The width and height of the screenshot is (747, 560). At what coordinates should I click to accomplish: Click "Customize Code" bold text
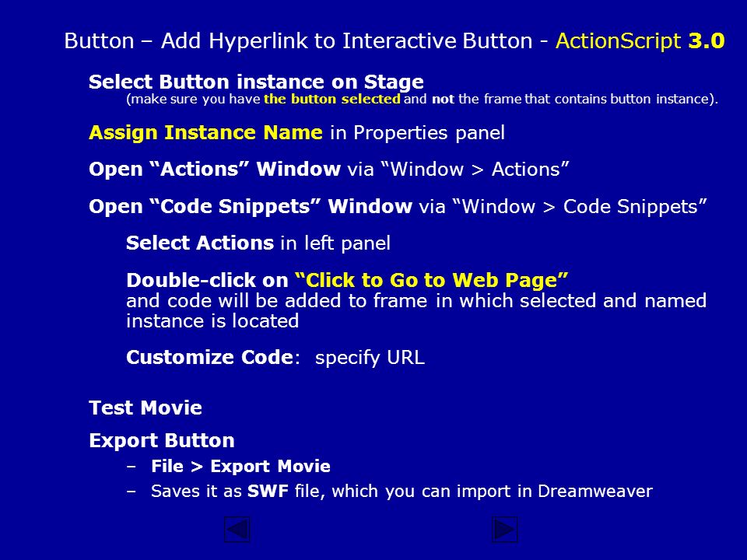pos(209,357)
